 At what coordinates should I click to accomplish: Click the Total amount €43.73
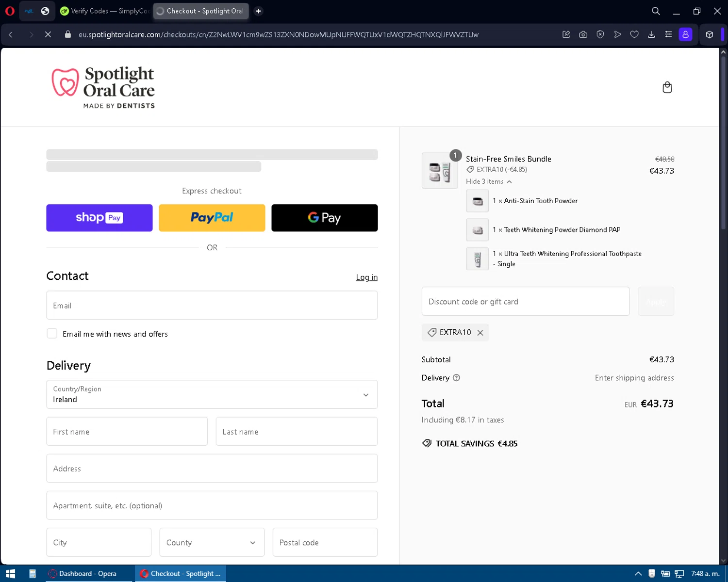657,404
